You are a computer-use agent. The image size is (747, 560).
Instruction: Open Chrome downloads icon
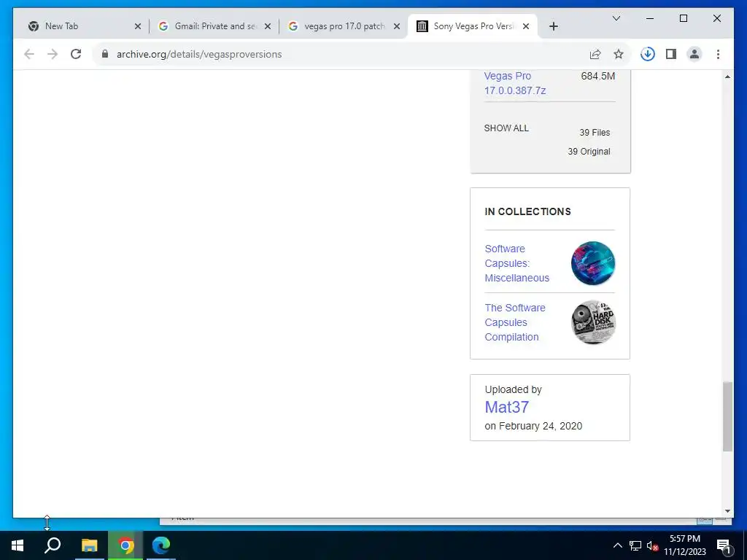click(x=648, y=54)
